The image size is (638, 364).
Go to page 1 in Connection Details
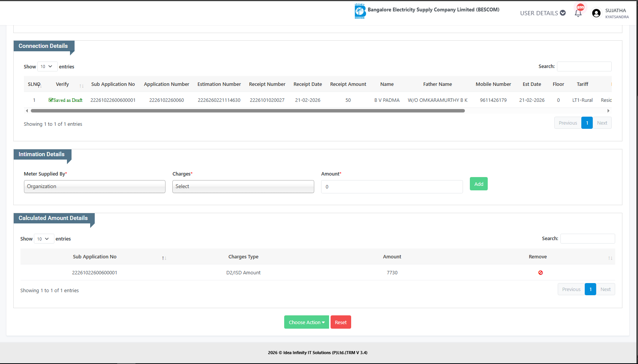pyautogui.click(x=587, y=123)
